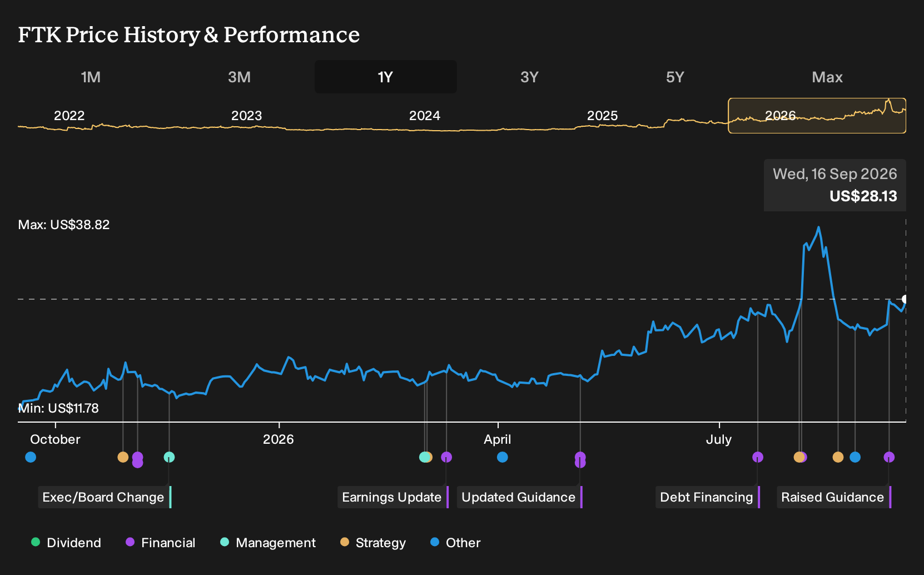This screenshot has height=575, width=924.
Task: Select the purple Financial dot above Updated Guidance label
Action: tap(580, 458)
